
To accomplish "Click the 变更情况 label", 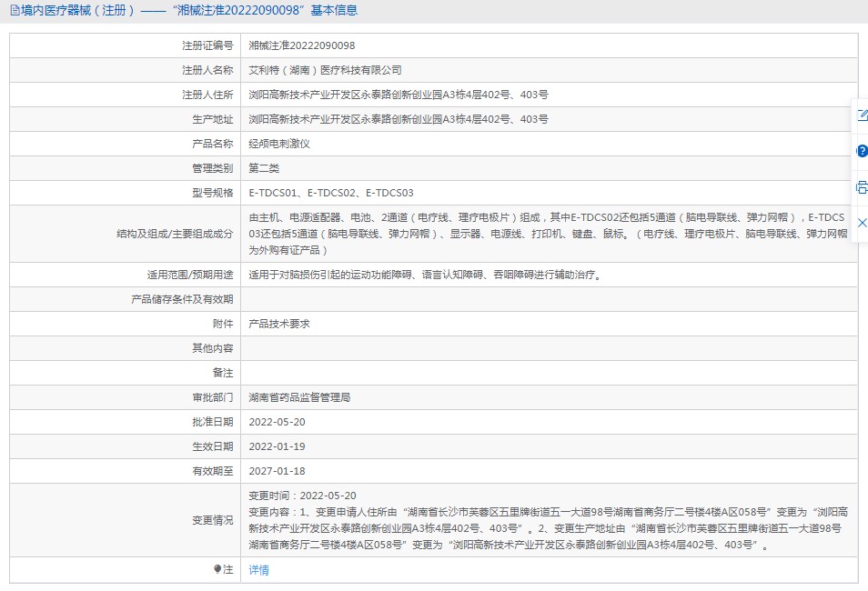I will (213, 520).
